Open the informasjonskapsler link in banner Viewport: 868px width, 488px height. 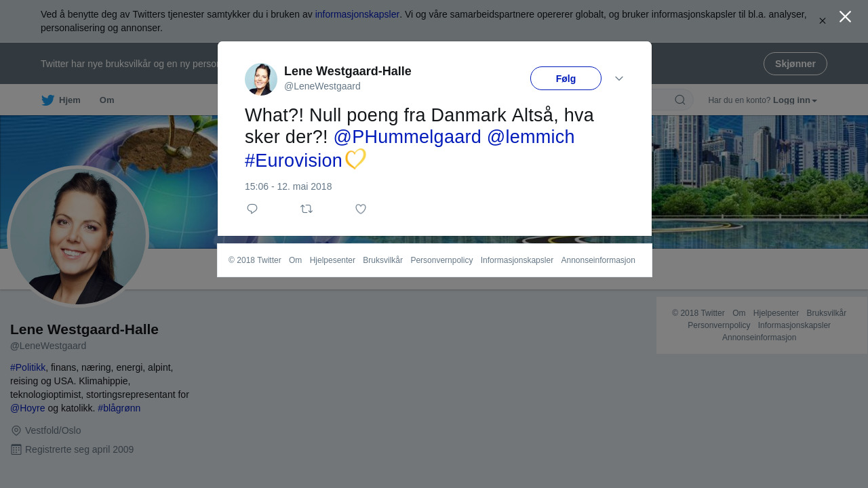357,14
